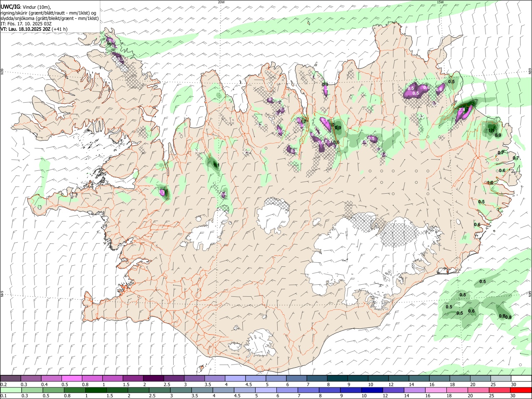Click the "0.7." value at the easternmost coast
This screenshot has height=399, width=532.
(516, 158)
